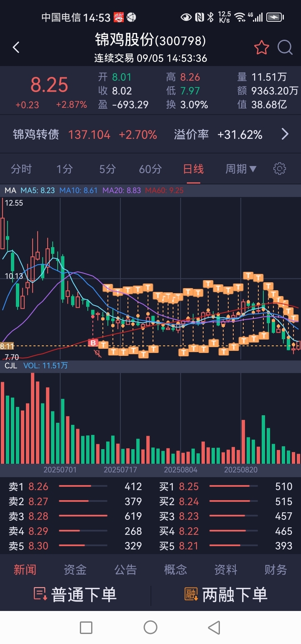Image resolution: width=301 pixels, height=644 pixels.
Task: Tap Android back triangle button
Action: tap(214, 627)
